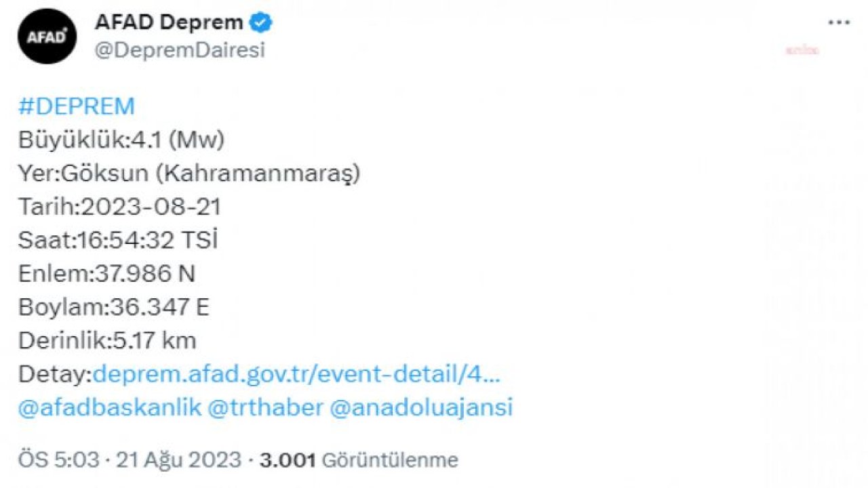Select the Yer:Göksun (Kahramanmaraş) line
Image resolution: width=868 pixels, height=488 pixels.
click(x=189, y=174)
